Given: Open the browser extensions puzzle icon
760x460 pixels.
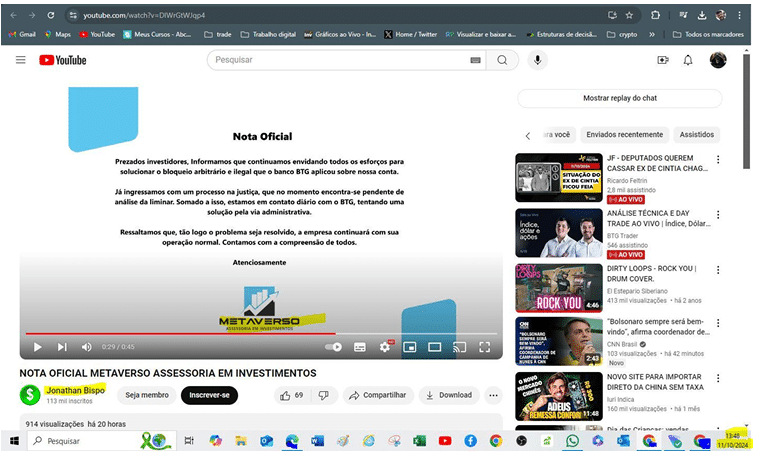Looking at the screenshot, I should 655,16.
